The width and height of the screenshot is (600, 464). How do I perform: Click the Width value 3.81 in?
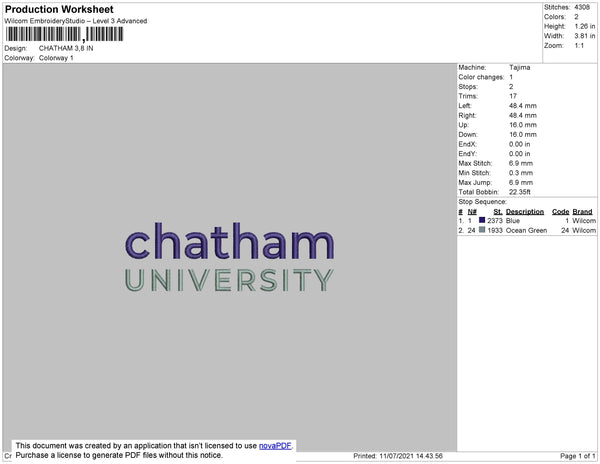(x=584, y=36)
